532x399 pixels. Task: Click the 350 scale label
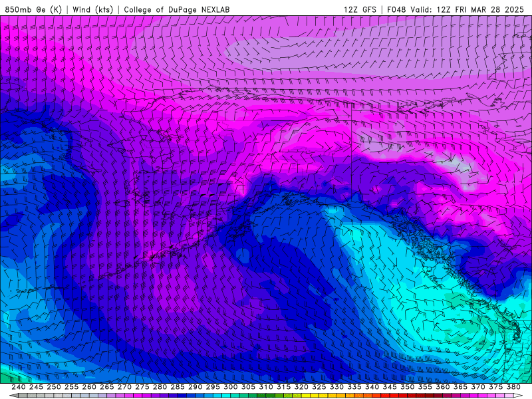tap(408, 387)
